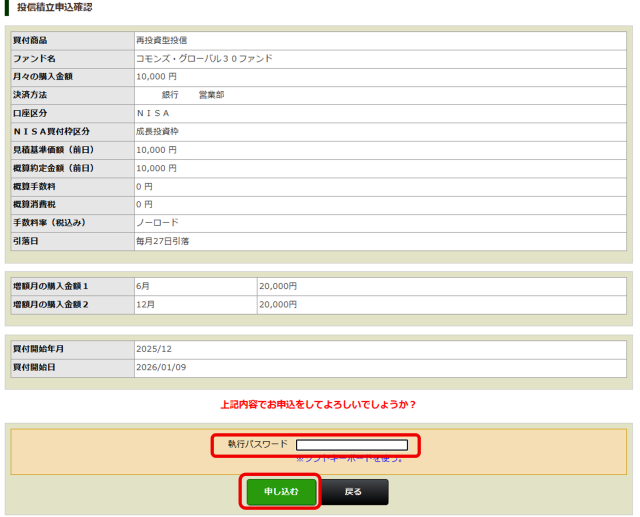The width and height of the screenshot is (640, 517).
Task: Select the 6月 increase month cell
Action: coord(143,286)
